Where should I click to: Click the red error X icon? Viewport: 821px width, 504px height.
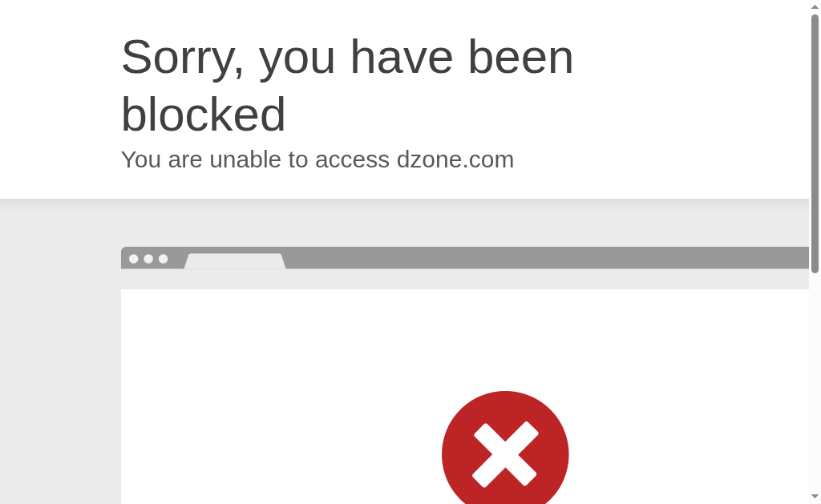point(505,448)
